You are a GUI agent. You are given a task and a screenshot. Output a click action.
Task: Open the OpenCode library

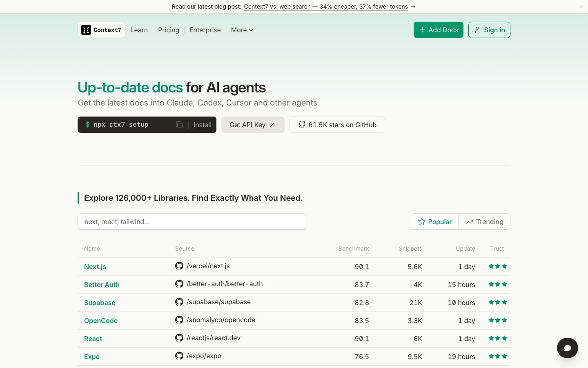tap(101, 321)
